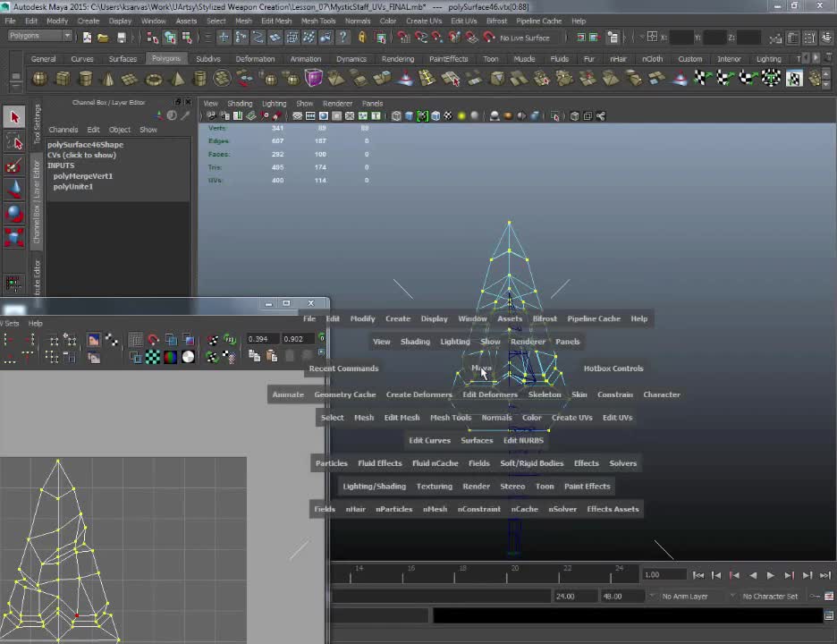Click the magnet snap icon in UV editor
837x644 pixels.
[153, 340]
